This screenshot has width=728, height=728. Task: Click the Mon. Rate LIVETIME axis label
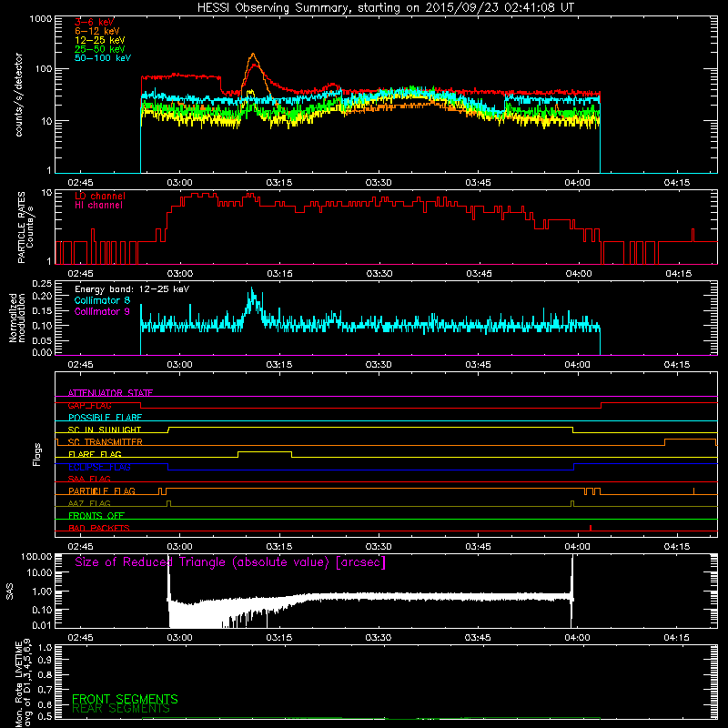[23, 682]
